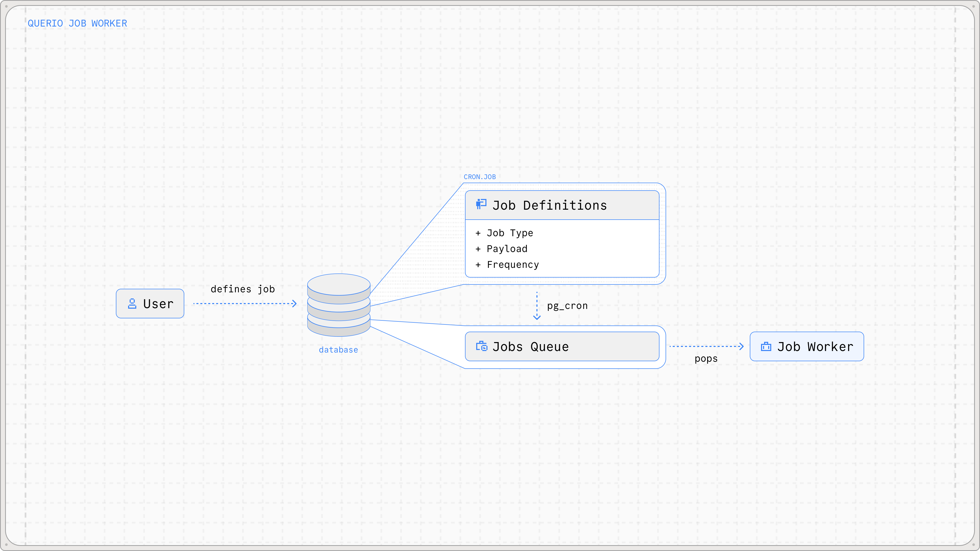The image size is (980, 551).
Task: Click the Job Worker briefcase icon
Action: coord(766,346)
